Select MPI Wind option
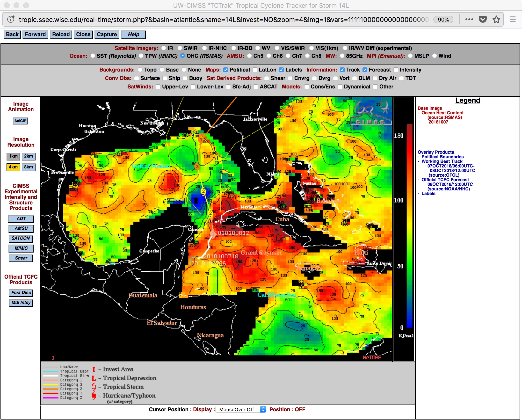 pyautogui.click(x=435, y=56)
